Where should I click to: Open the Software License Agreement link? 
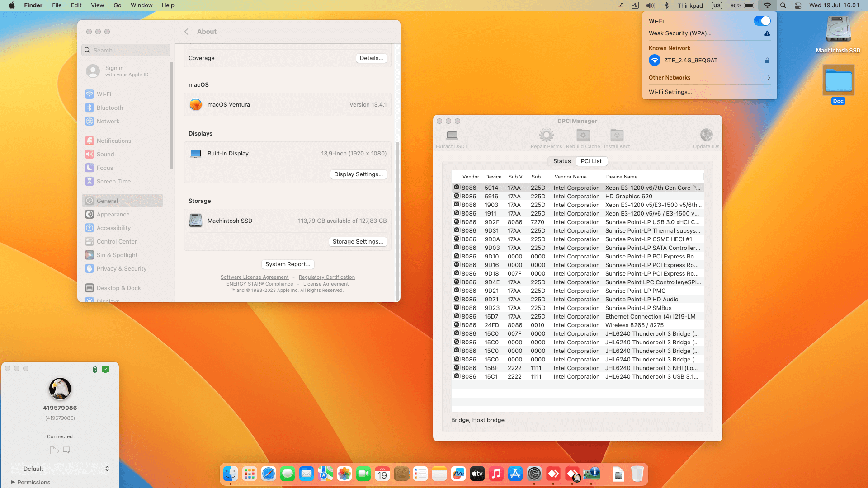click(255, 277)
